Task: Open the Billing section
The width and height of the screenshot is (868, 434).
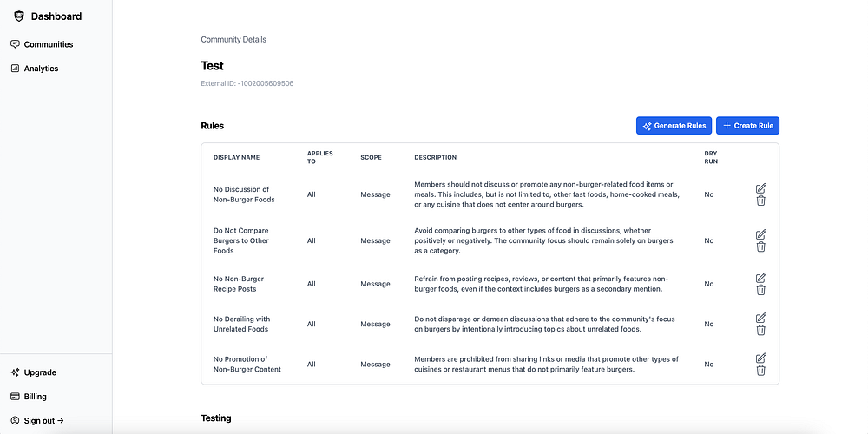Action: [x=35, y=397]
